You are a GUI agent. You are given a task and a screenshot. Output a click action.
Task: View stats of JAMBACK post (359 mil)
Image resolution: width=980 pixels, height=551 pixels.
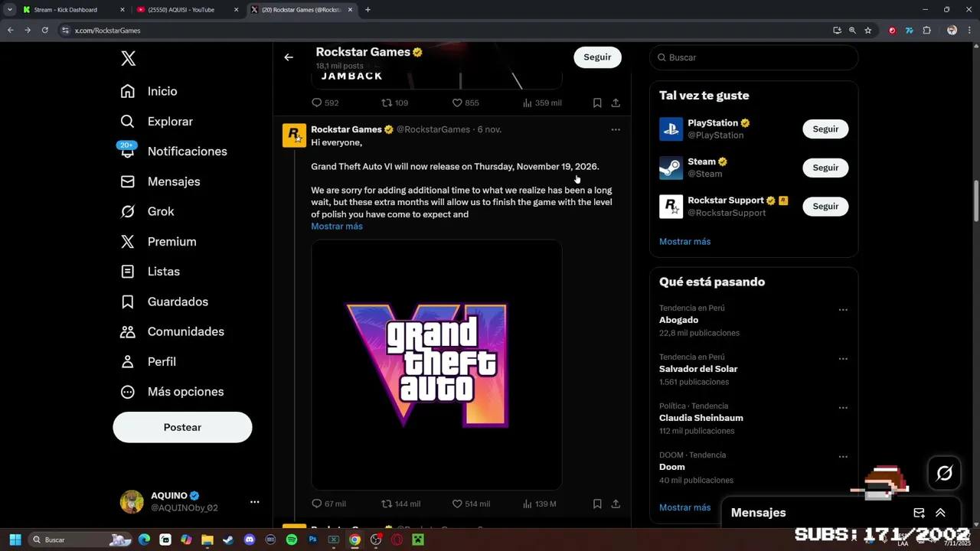542,103
